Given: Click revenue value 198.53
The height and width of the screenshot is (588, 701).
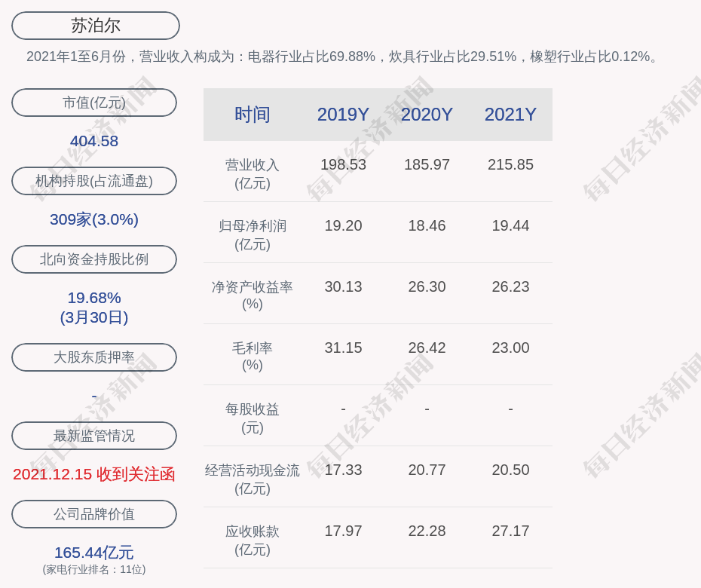Looking at the screenshot, I should pyautogui.click(x=344, y=164).
